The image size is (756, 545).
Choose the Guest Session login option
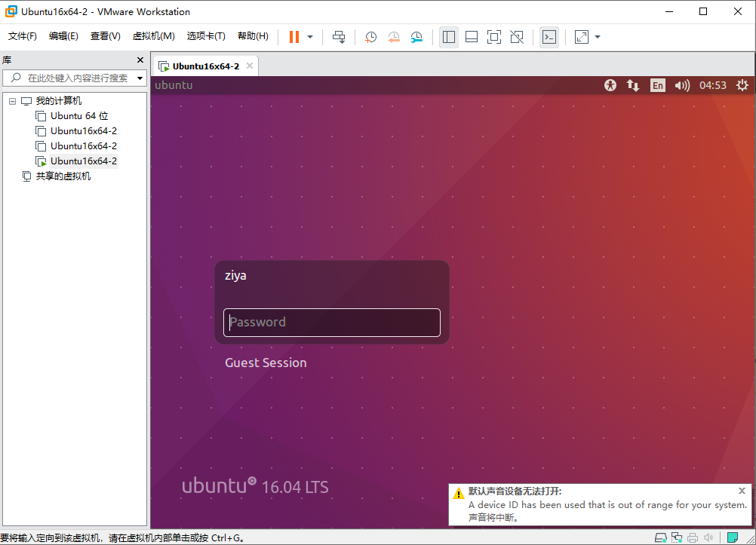click(x=266, y=363)
